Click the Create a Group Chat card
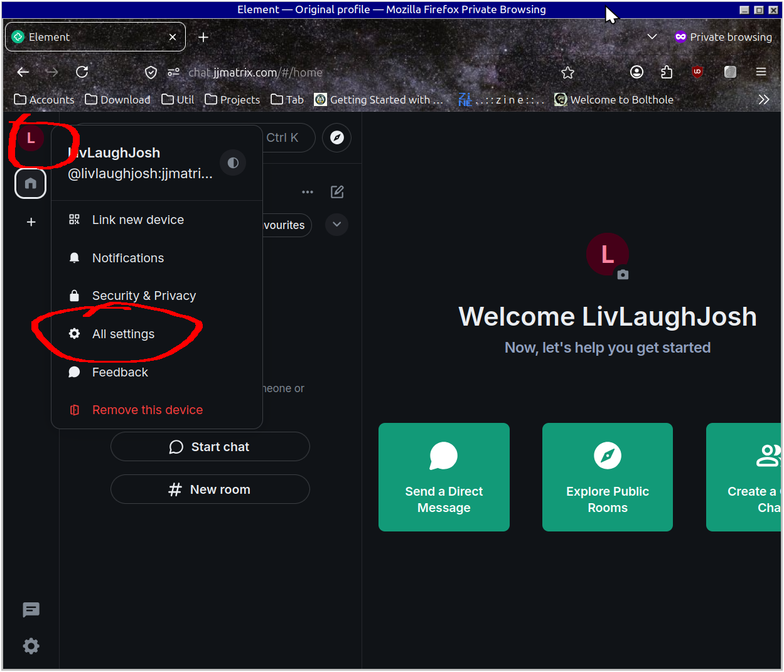784x672 pixels. pyautogui.click(x=744, y=477)
